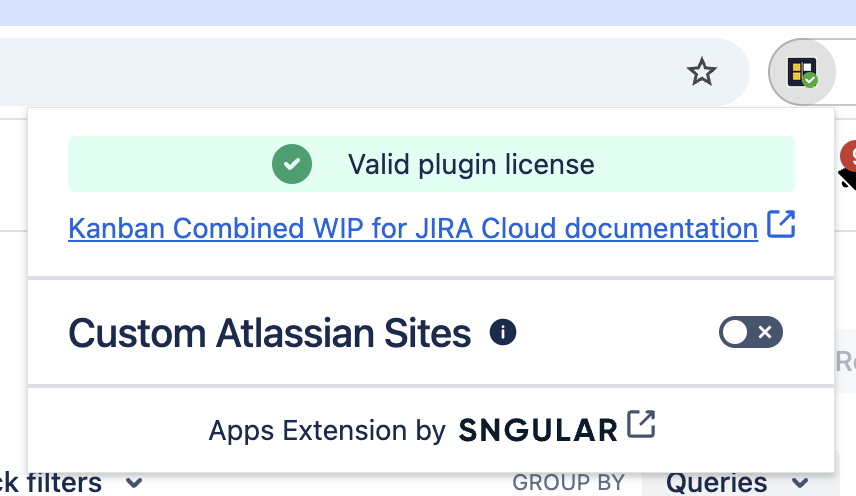Click green checkmark icon in license banner

(292, 164)
